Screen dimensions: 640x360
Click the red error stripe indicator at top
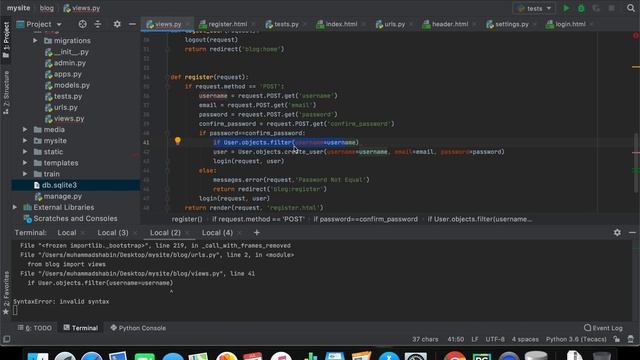pos(636,36)
